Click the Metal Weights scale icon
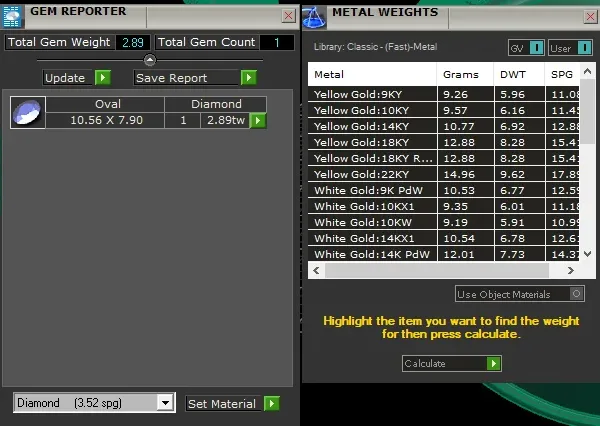 click(x=314, y=18)
